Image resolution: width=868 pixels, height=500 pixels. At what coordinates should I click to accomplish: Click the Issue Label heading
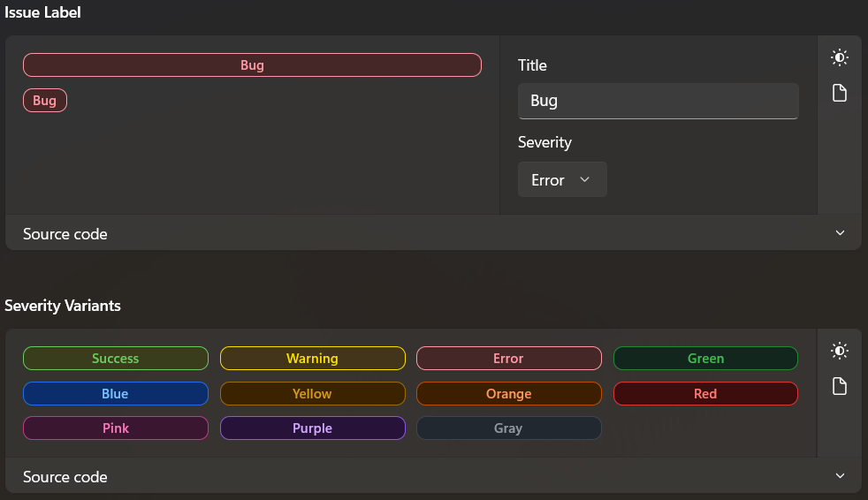pos(42,12)
